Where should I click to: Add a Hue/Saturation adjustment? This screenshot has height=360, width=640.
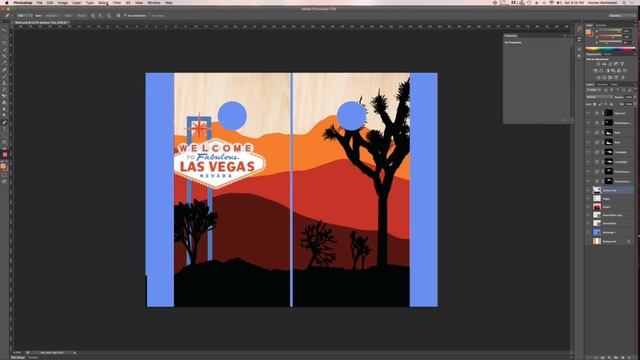[x=594, y=71]
